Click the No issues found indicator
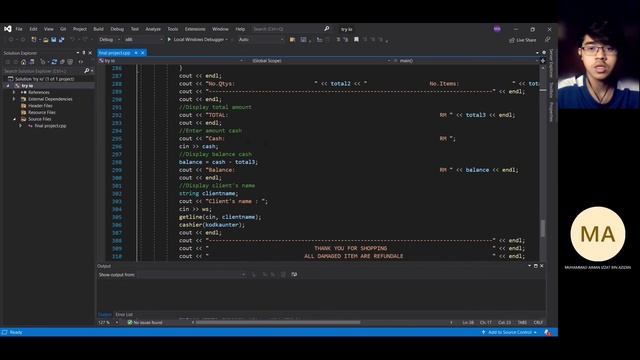The image size is (640, 360). [x=145, y=322]
